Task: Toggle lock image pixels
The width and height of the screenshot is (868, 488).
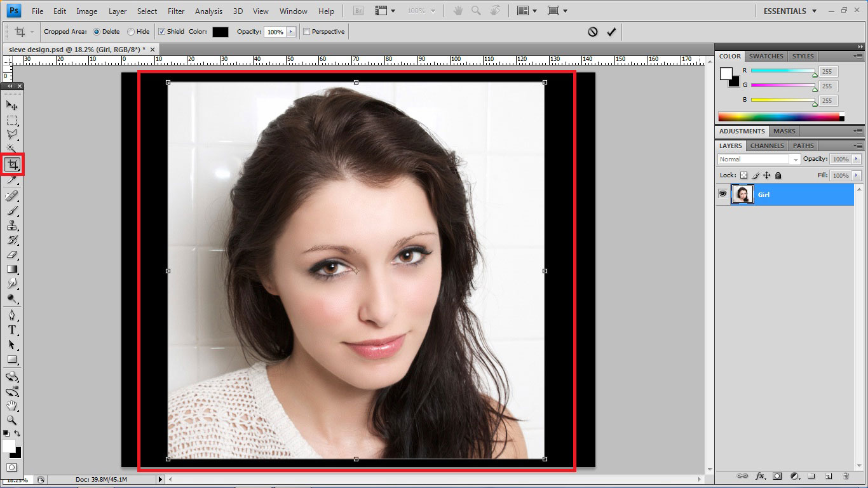Action: pos(756,175)
